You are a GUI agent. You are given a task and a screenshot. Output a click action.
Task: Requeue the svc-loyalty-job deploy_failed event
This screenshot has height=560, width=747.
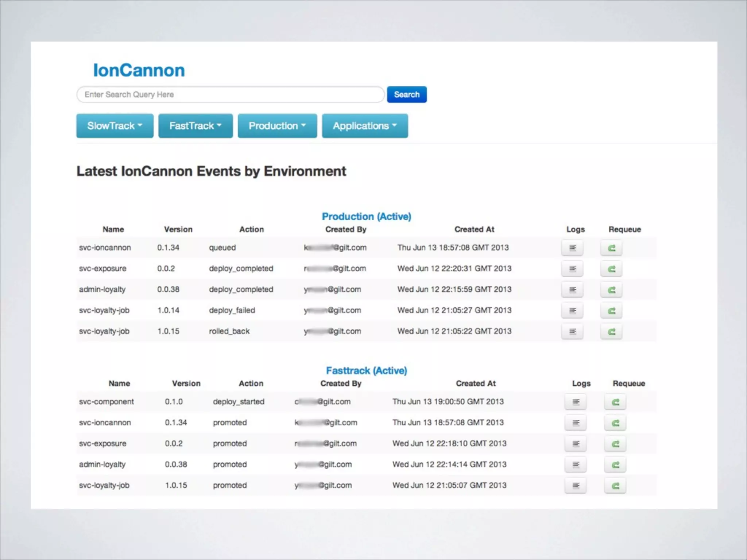[x=611, y=311]
